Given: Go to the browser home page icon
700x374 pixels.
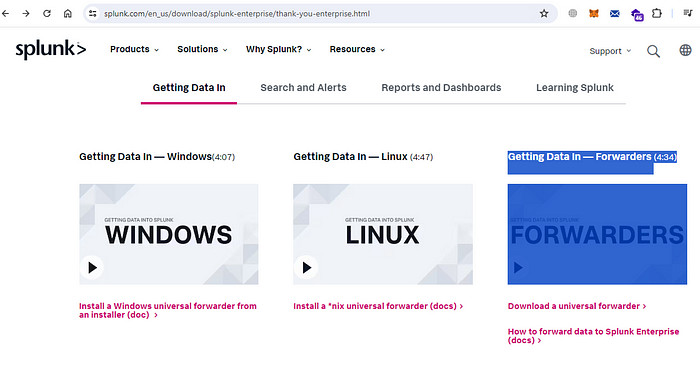Looking at the screenshot, I should [x=68, y=13].
